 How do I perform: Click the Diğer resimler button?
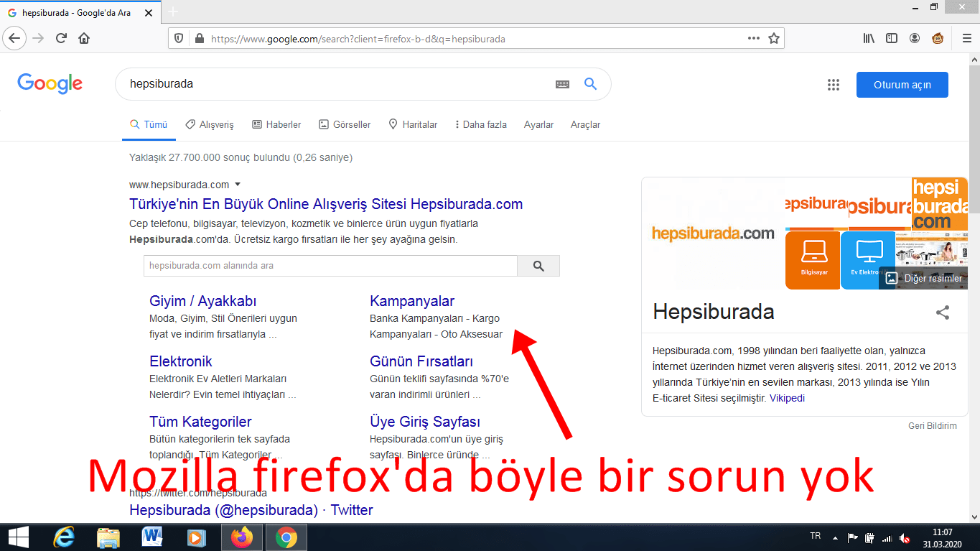(923, 278)
